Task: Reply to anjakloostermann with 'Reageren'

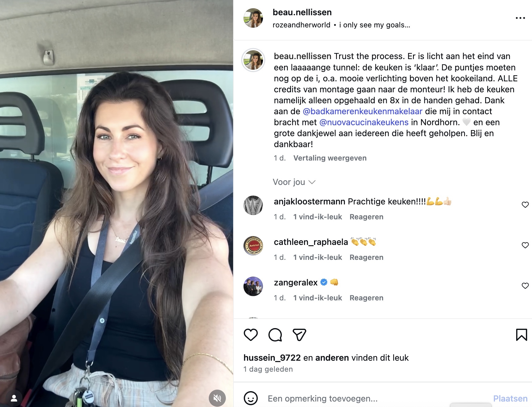Action: [x=366, y=217]
